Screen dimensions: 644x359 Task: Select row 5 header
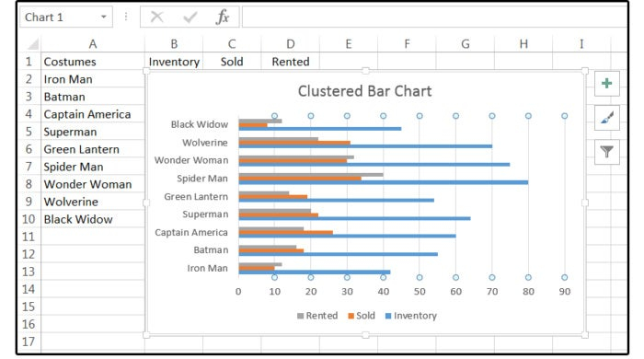[x=29, y=132]
